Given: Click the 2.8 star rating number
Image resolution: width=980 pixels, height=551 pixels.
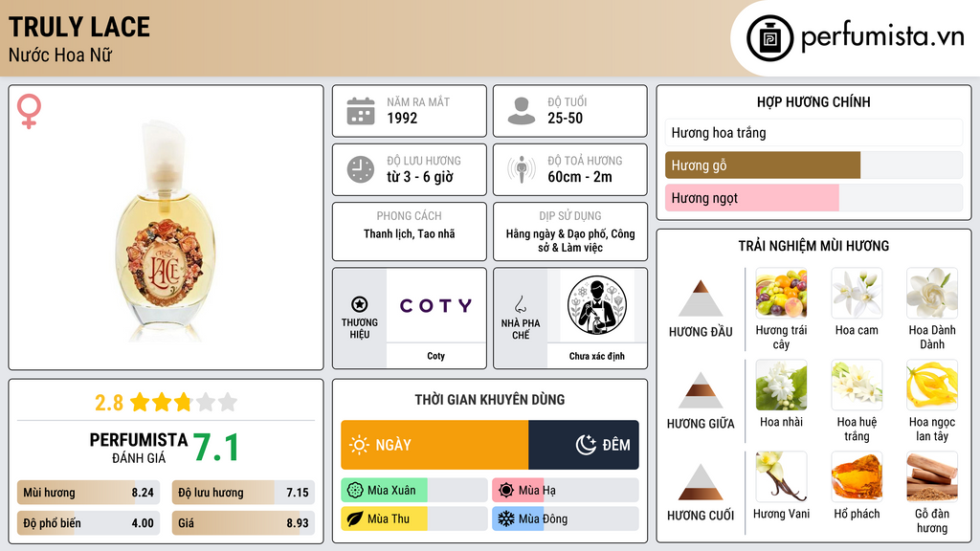Looking at the screenshot, I should coord(109,403).
